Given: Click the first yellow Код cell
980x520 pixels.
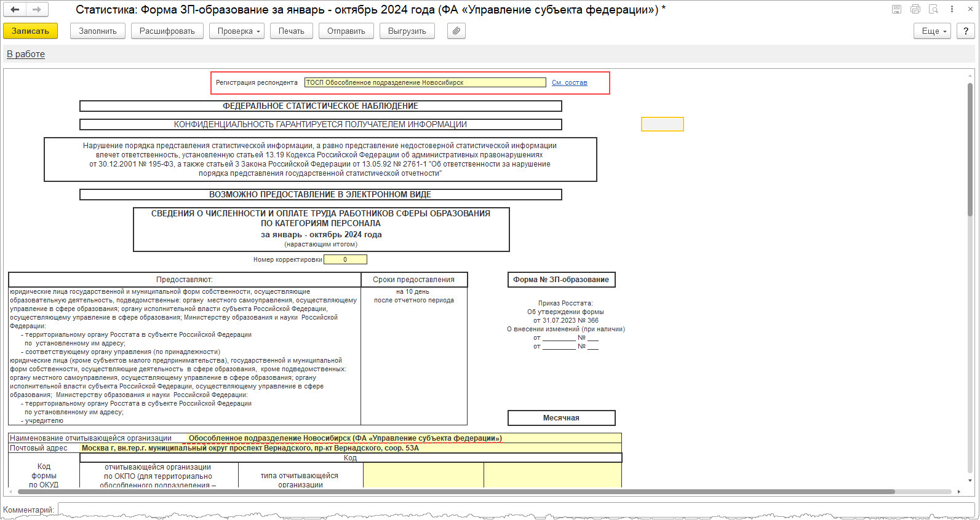Looking at the screenshot, I should click(423, 475).
